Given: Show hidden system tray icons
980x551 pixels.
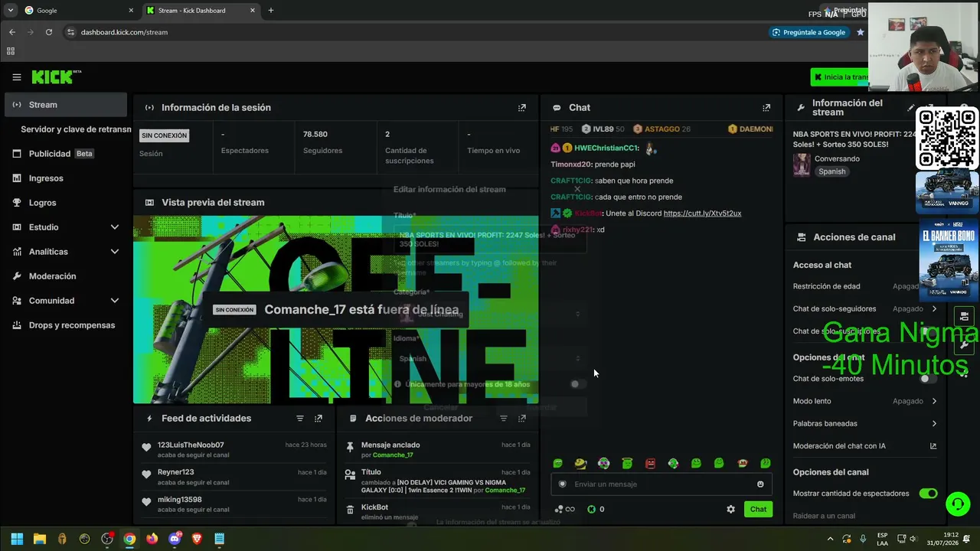Looking at the screenshot, I should pyautogui.click(x=830, y=539).
